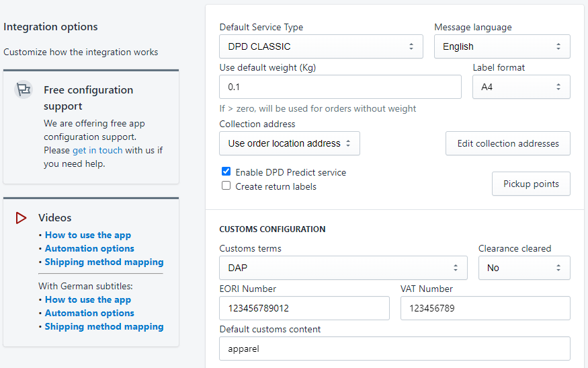
Task: Open the Customs terms dropdown
Action: (343, 268)
